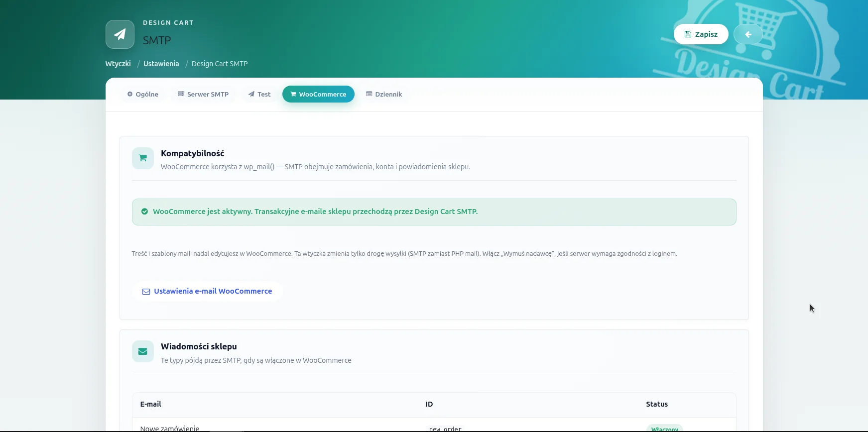Viewport: 868px width, 432px height.
Task: Select the WooCommerce tab
Action: pyautogui.click(x=318, y=94)
